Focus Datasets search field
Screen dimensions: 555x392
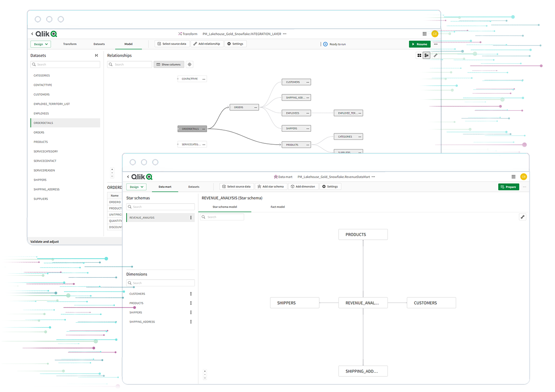pos(65,64)
